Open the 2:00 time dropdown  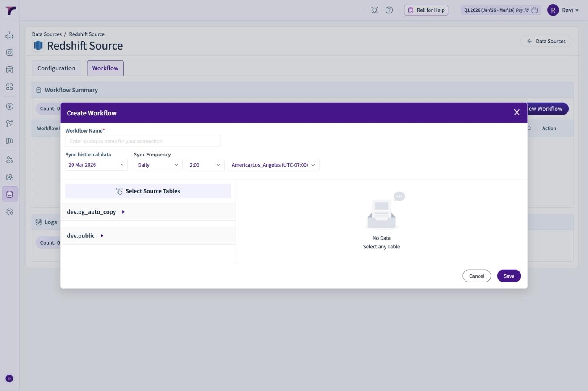pos(205,165)
